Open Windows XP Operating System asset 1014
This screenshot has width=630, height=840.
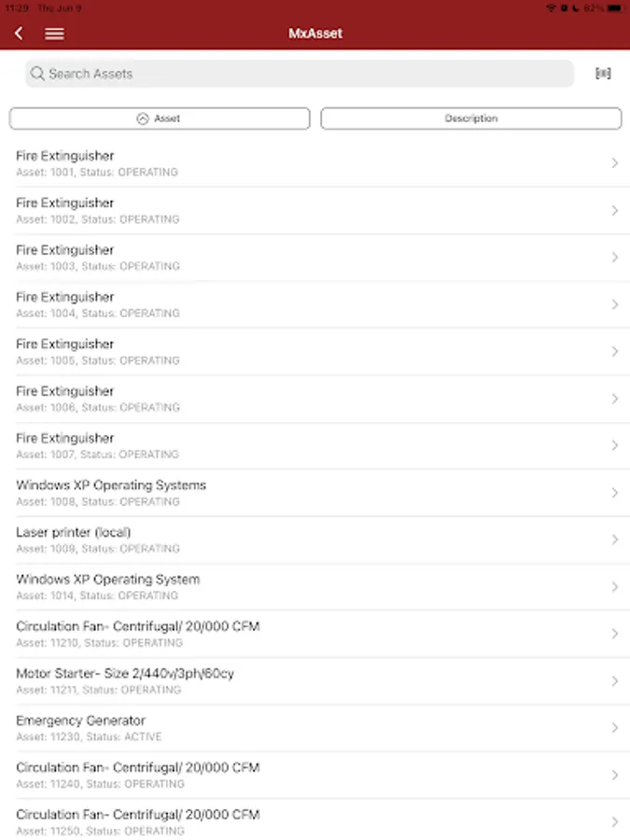pos(280,587)
